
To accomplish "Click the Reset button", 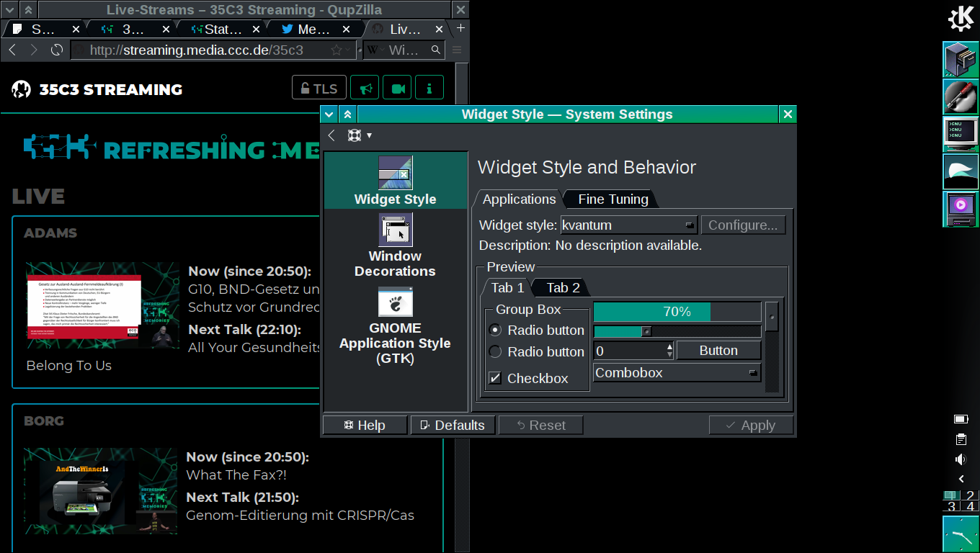I will pyautogui.click(x=541, y=426).
